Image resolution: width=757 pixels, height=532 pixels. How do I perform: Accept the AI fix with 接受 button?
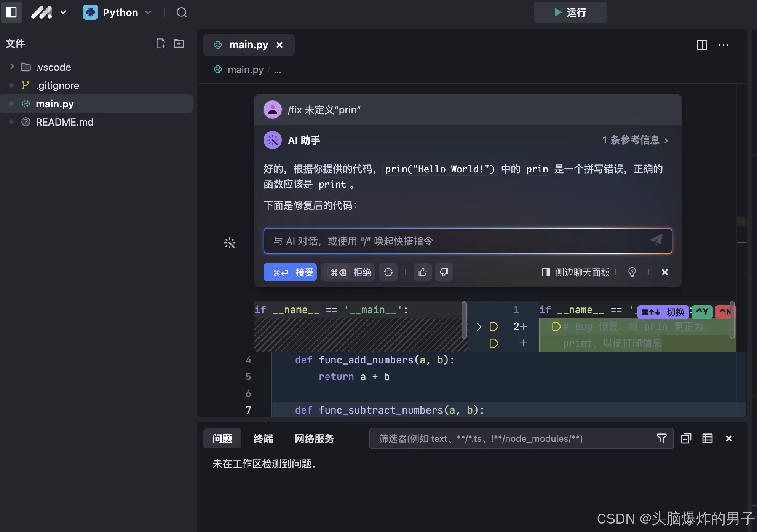(290, 272)
